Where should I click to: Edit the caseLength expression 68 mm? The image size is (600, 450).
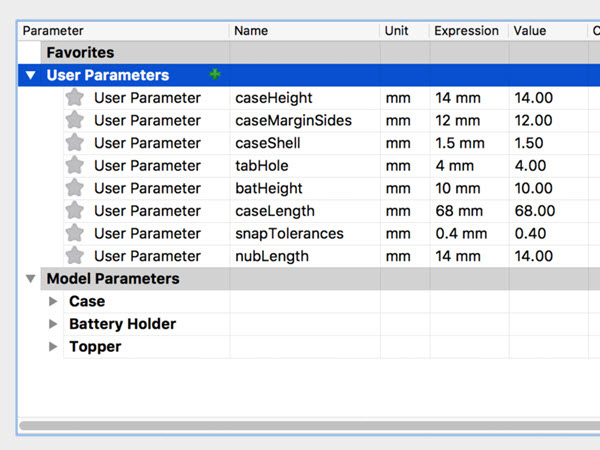461,211
